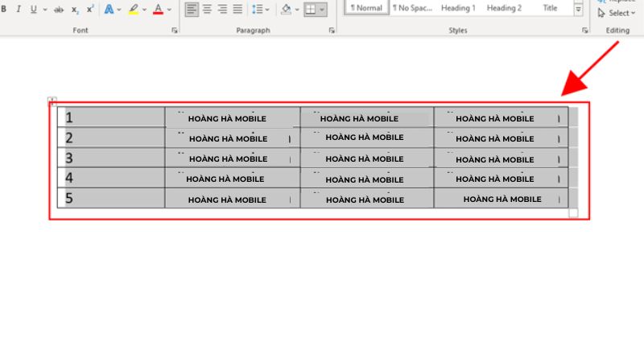
Task: Expand the Styles gallery more button
Action: [578, 10]
